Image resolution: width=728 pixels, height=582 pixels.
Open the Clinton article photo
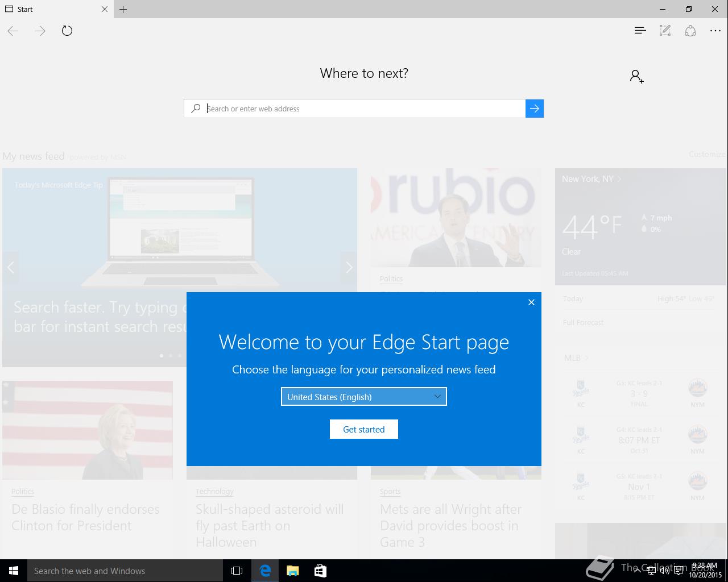[88, 430]
